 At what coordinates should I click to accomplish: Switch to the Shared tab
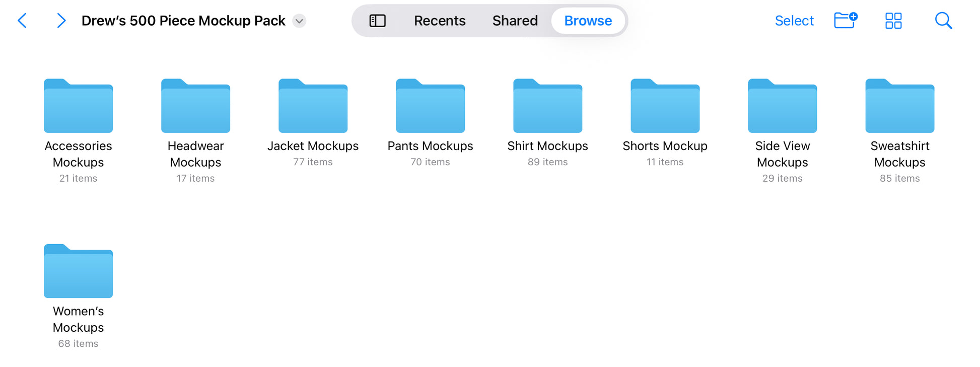(x=515, y=21)
